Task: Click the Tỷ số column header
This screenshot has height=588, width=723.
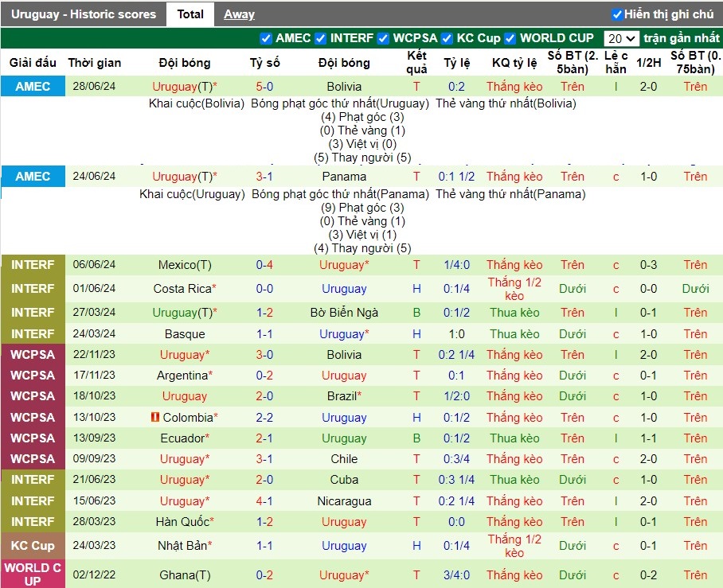Action: coord(264,63)
